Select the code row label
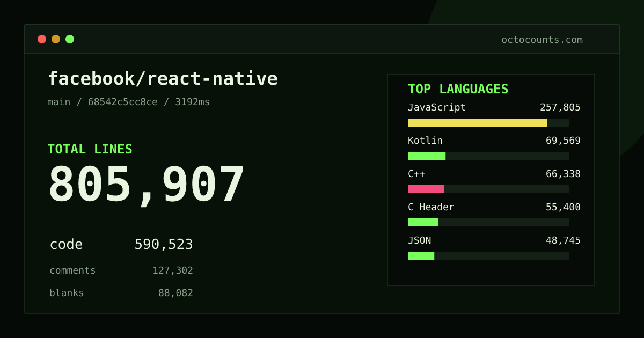This screenshot has height=338, width=644. pos(66,245)
